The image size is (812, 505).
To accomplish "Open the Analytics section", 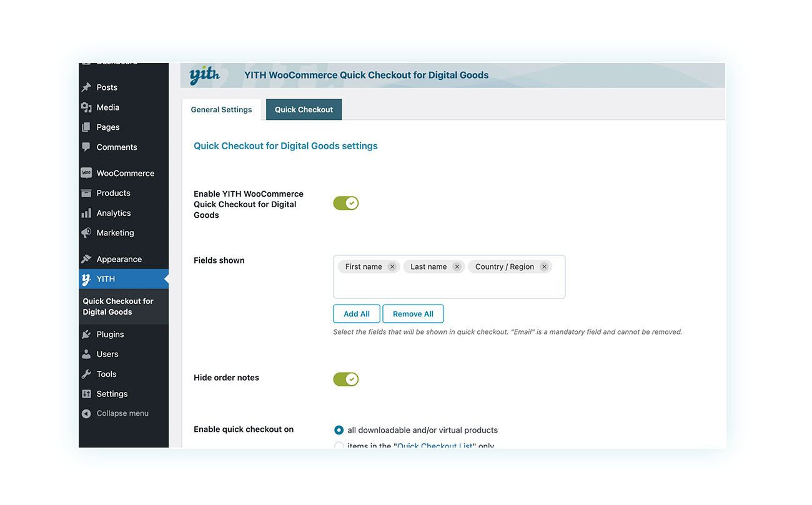I will click(x=114, y=213).
